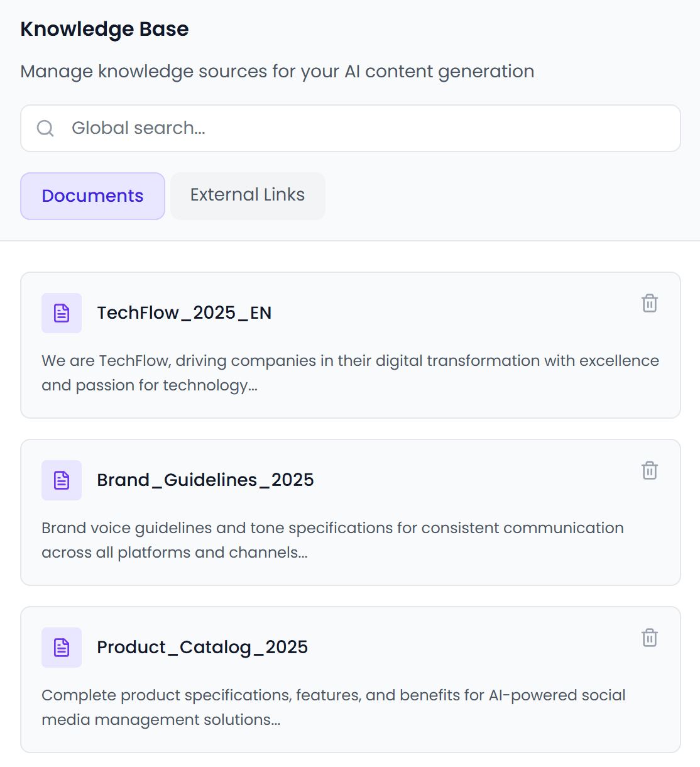Click the TechFlow_2025_EN file icon

(62, 313)
